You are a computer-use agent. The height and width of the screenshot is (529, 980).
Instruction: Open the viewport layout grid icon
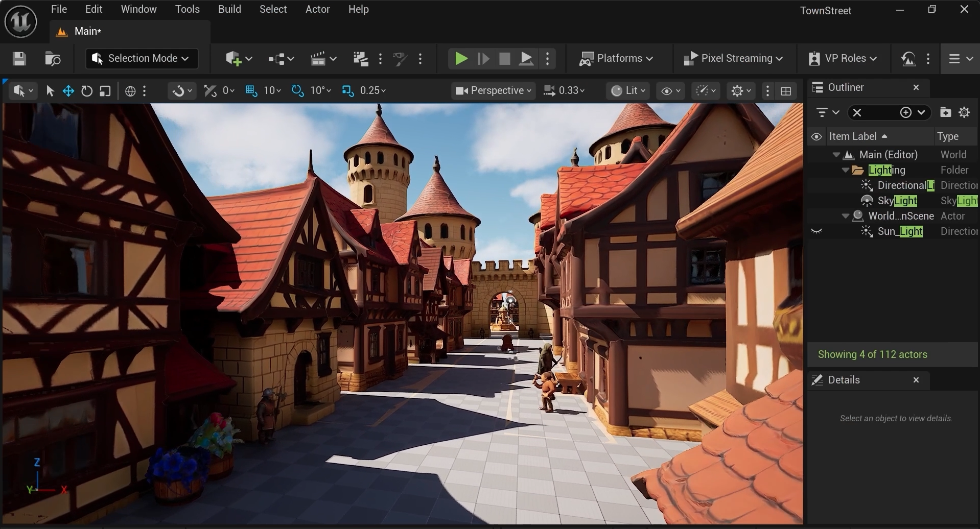(x=786, y=91)
